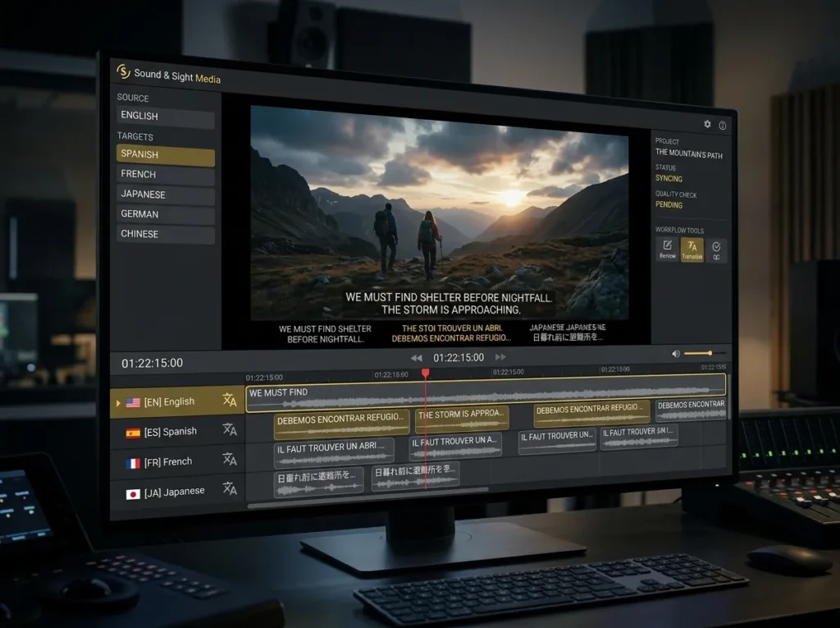The image size is (840, 628).
Task: Click THE MOUNTAIN'S PATH project name
Action: 688,154
